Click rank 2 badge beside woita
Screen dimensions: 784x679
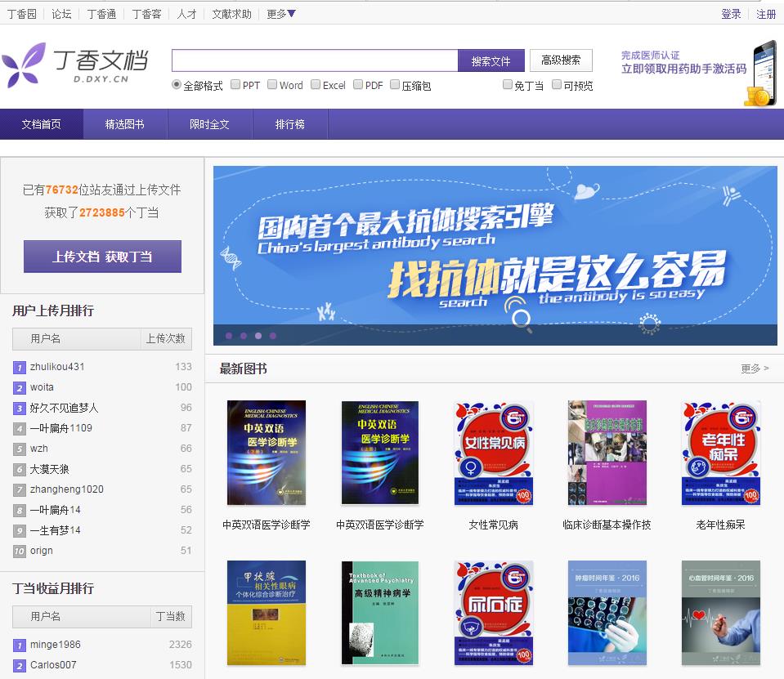coord(19,388)
